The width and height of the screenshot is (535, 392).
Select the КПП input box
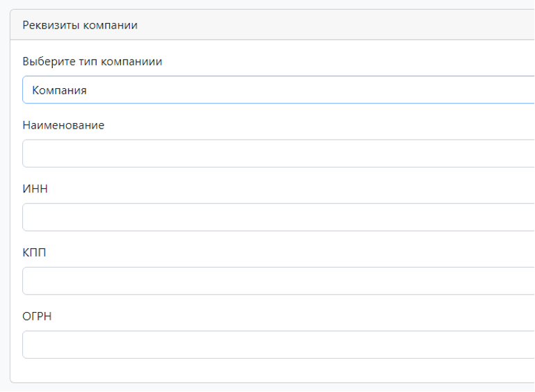click(278, 281)
